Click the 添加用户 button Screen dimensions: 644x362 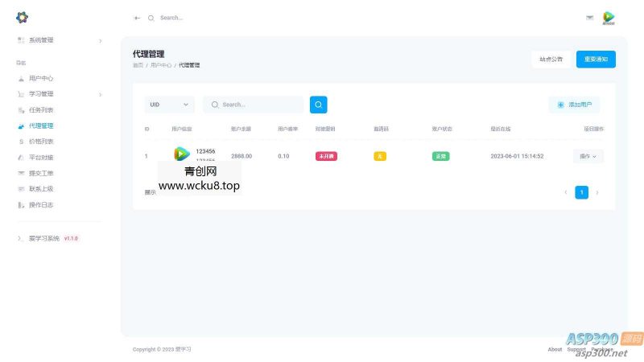tap(574, 105)
